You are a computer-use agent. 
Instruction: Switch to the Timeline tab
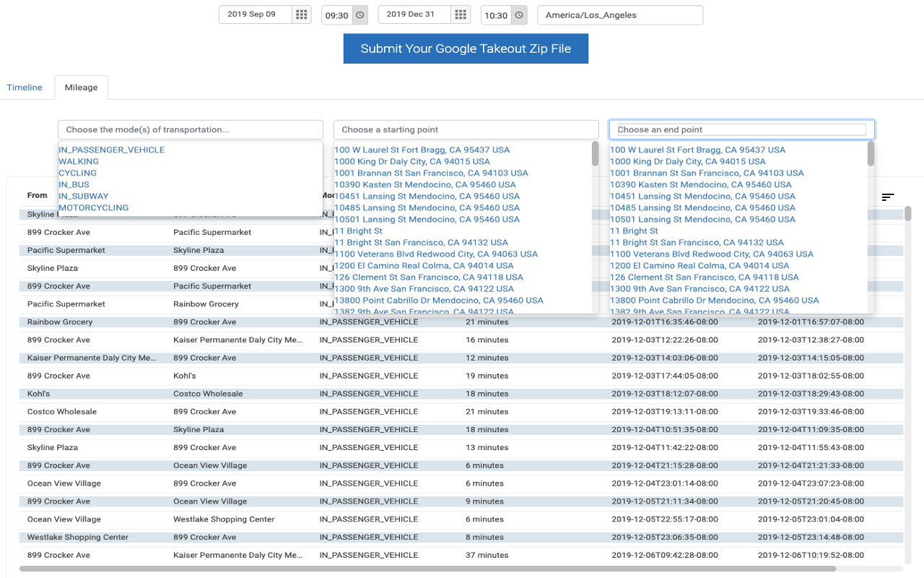[25, 87]
